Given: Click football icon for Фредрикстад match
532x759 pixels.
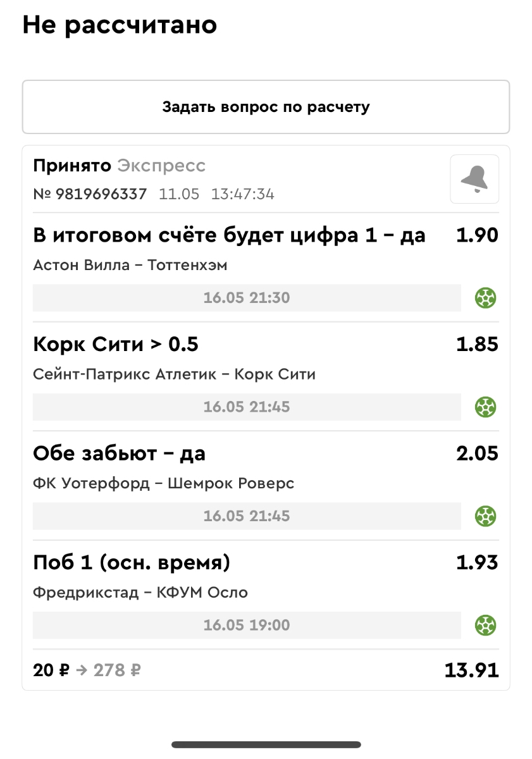Looking at the screenshot, I should click(486, 626).
